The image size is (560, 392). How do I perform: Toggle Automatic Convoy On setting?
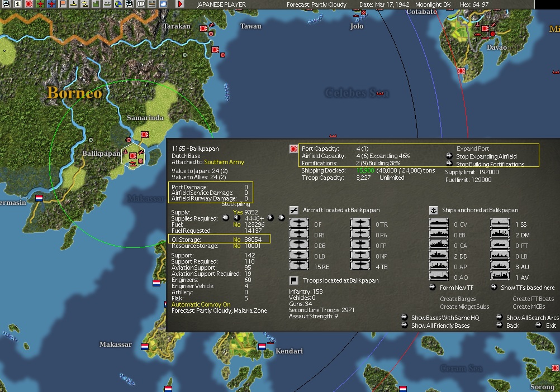(x=201, y=305)
